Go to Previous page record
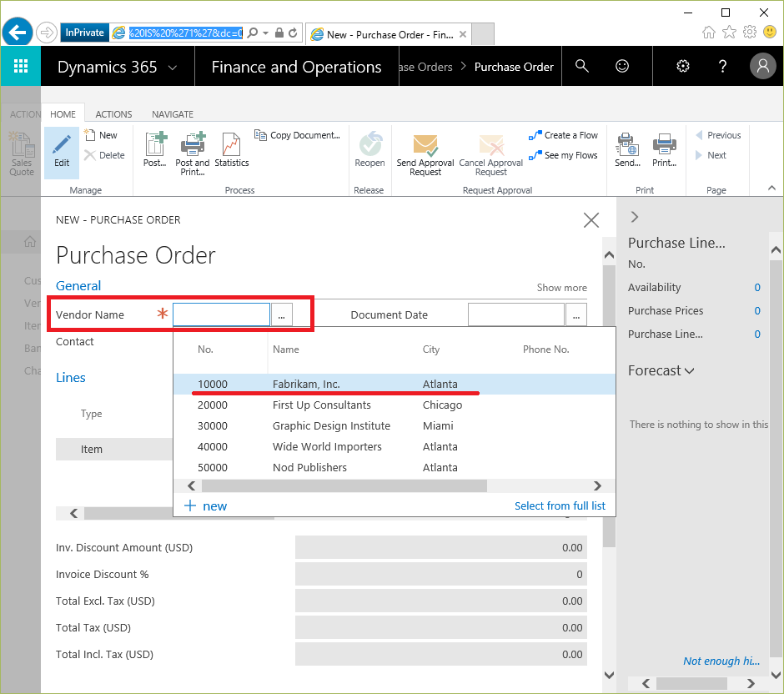The width and height of the screenshot is (784, 694). pos(718,135)
